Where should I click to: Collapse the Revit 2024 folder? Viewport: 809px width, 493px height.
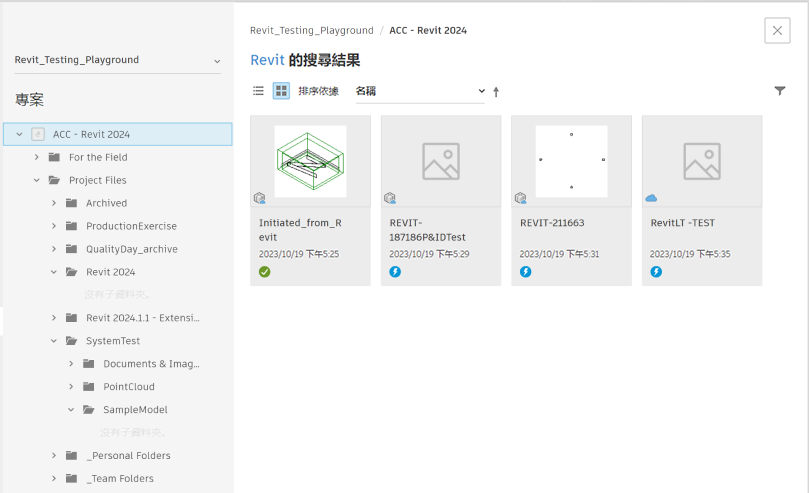point(54,272)
